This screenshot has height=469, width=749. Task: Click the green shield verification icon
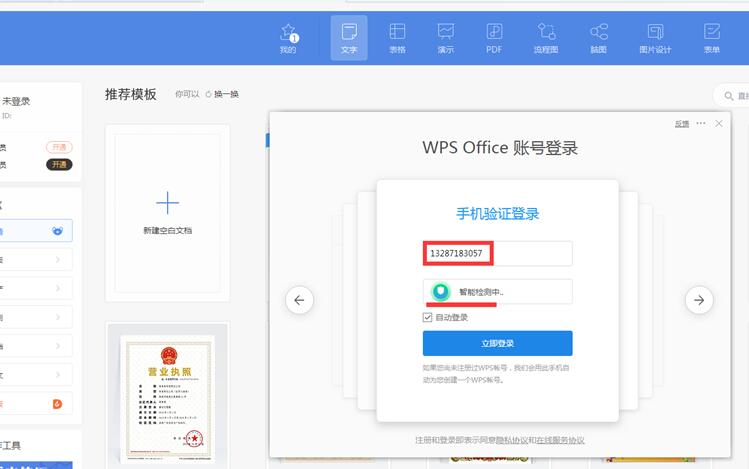441,291
